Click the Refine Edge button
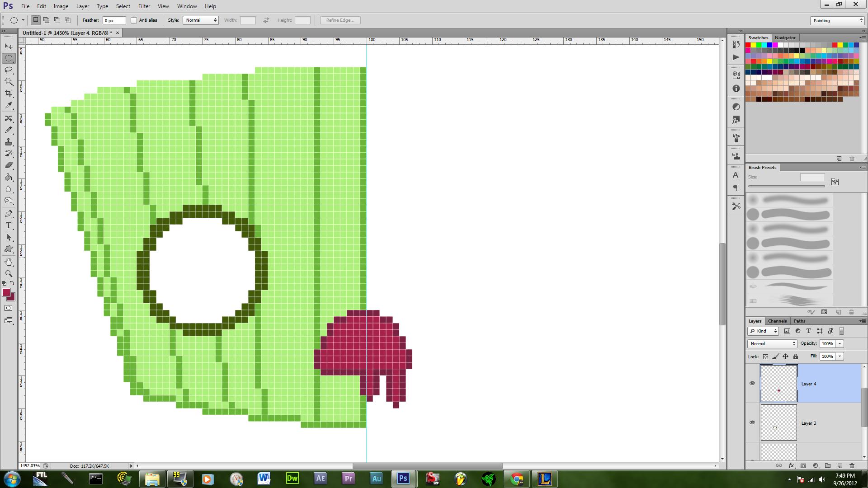The width and height of the screenshot is (868, 488). point(340,20)
